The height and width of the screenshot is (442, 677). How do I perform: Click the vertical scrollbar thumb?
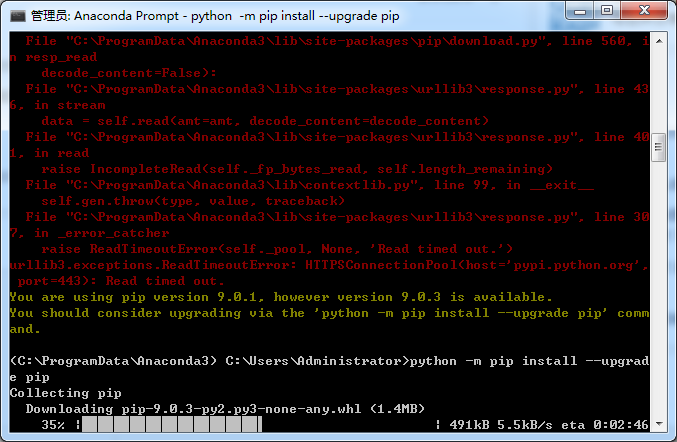coord(659,147)
